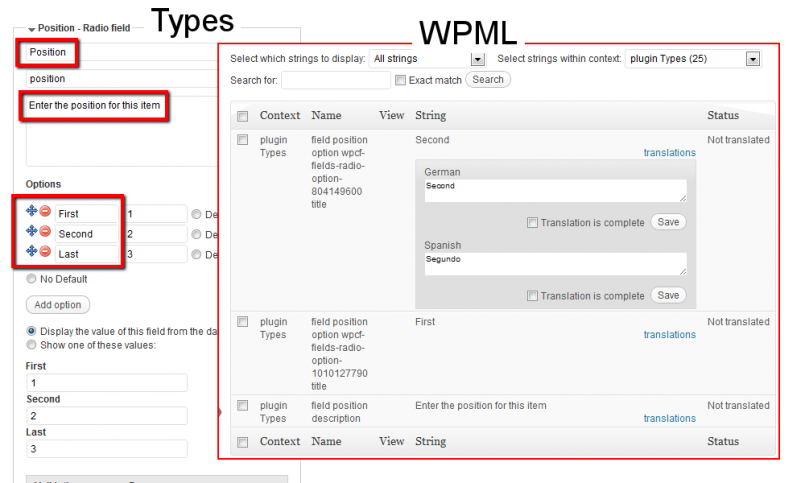This screenshot has height=483, width=805.
Task: Select default radio for Last option
Action: coord(196,255)
